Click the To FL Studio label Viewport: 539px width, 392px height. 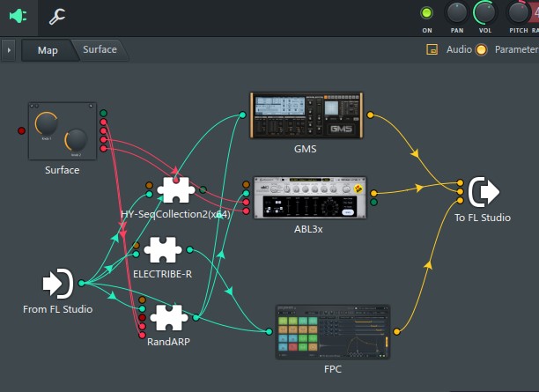pyautogui.click(x=483, y=218)
